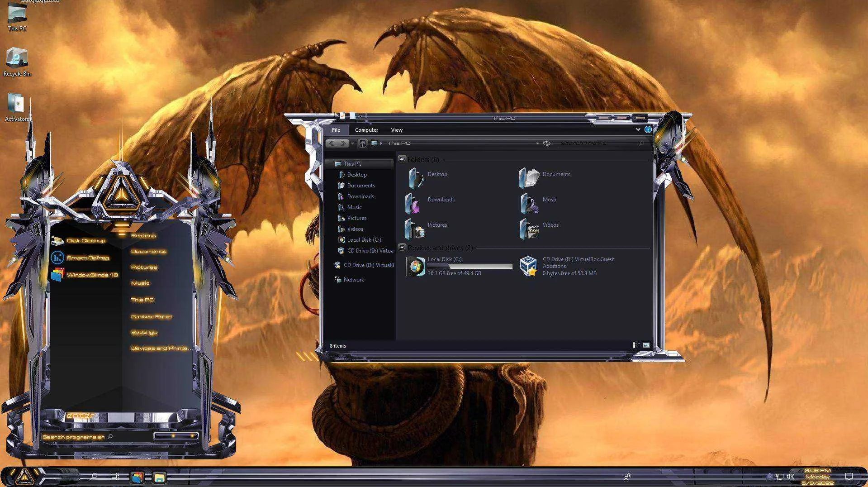
Task: Open Music from the Start menu
Action: pos(140,283)
